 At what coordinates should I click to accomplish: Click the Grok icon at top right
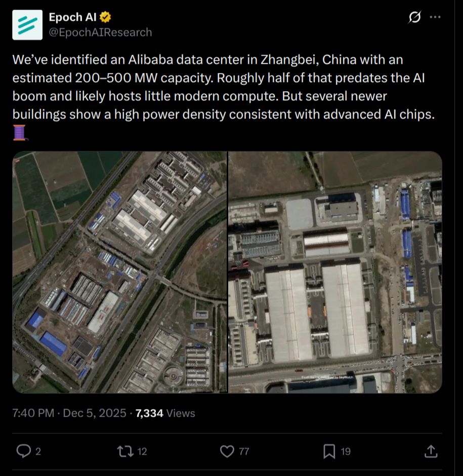414,17
